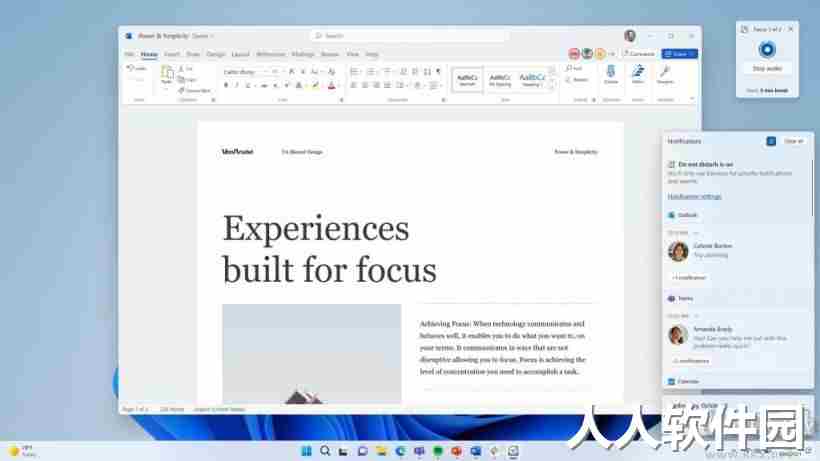820x461 pixels.
Task: Click the Comments button
Action: pyautogui.click(x=639, y=54)
